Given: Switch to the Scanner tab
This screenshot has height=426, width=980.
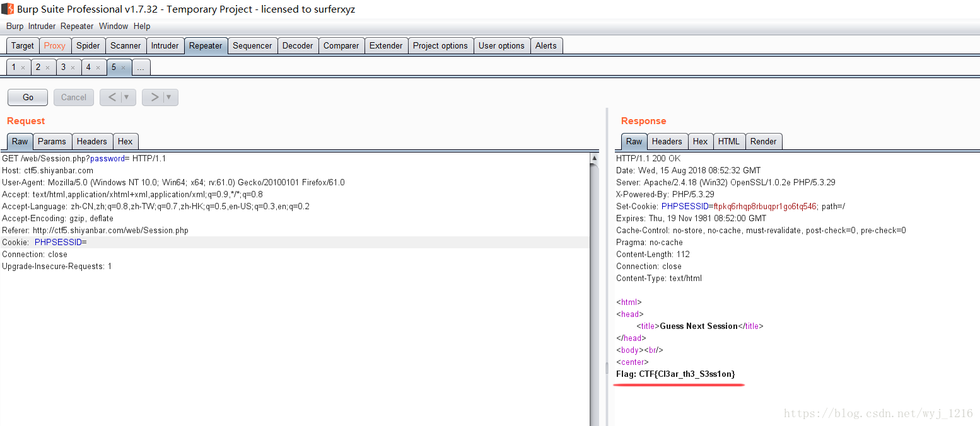Looking at the screenshot, I should click(125, 45).
